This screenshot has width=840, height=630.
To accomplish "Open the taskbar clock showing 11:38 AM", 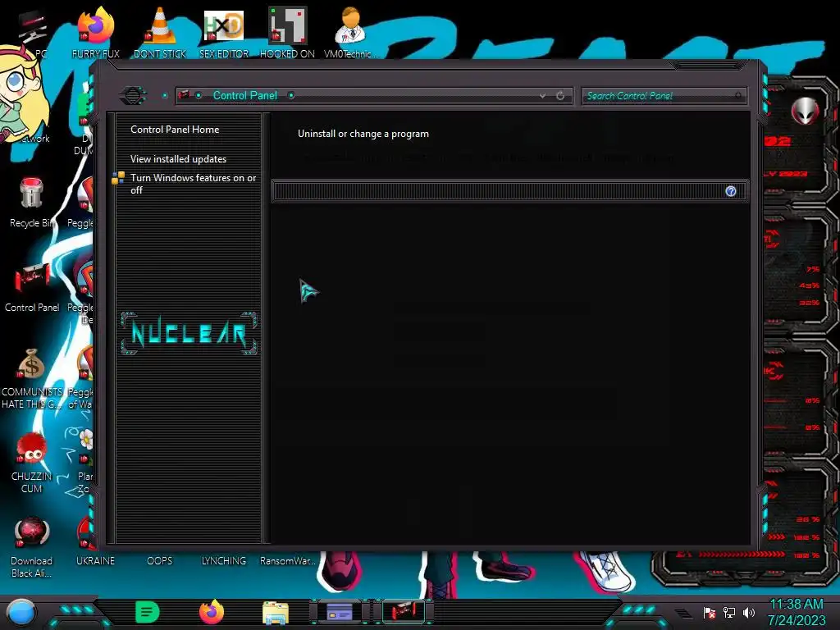I will [x=797, y=612].
